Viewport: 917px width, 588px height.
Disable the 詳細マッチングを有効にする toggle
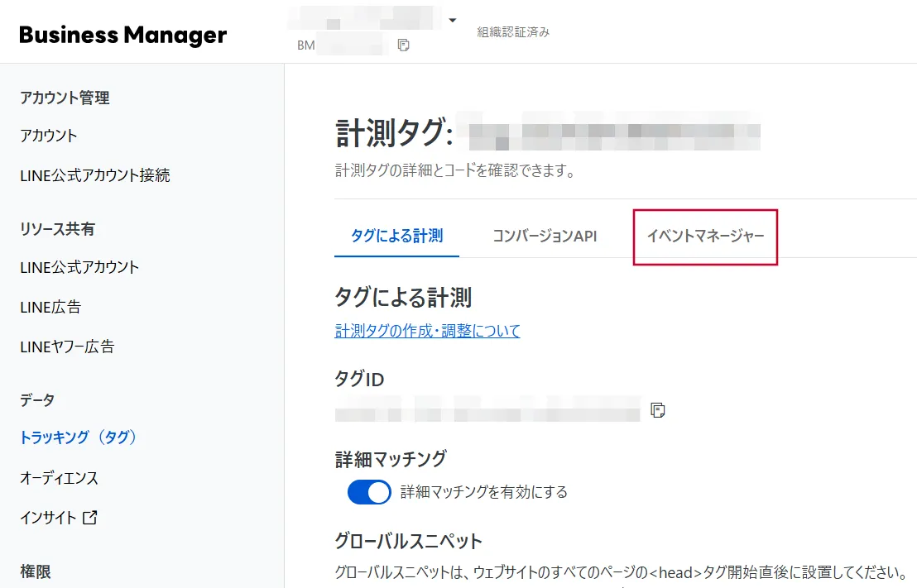click(x=369, y=491)
